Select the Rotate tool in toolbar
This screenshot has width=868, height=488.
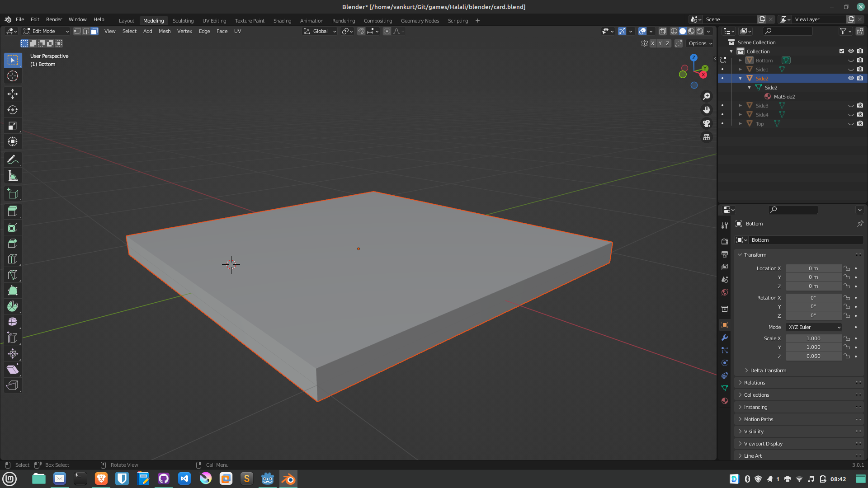[13, 110]
